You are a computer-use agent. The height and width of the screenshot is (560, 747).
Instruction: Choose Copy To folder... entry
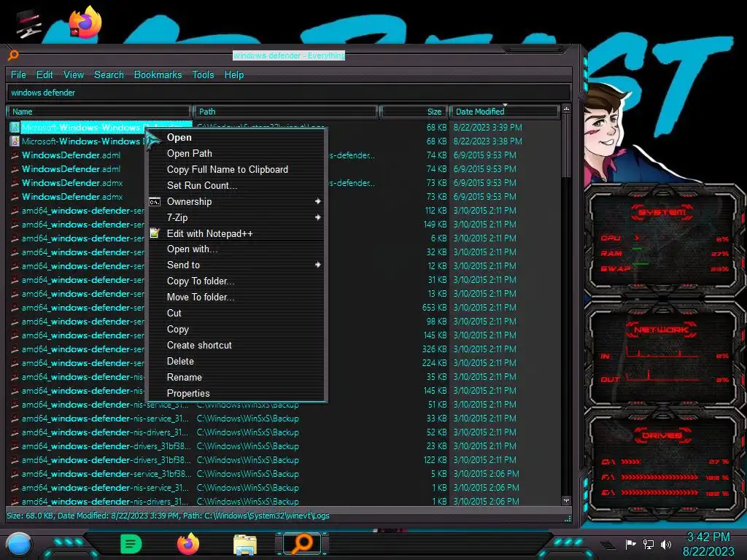pos(236,281)
